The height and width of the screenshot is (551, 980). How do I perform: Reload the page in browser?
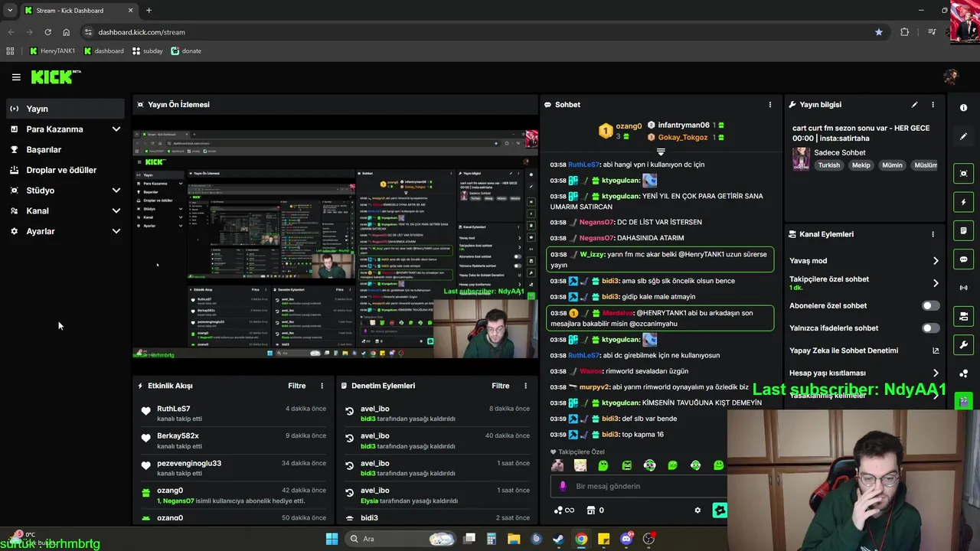click(x=47, y=32)
